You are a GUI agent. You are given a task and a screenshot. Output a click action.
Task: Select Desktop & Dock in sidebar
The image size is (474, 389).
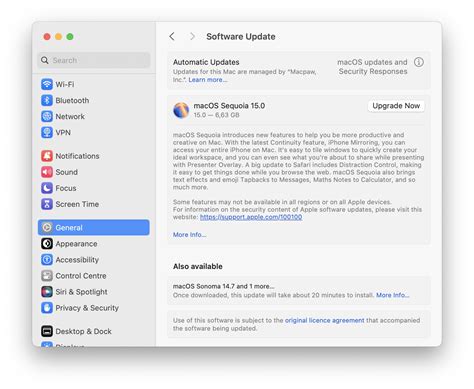coord(94,331)
